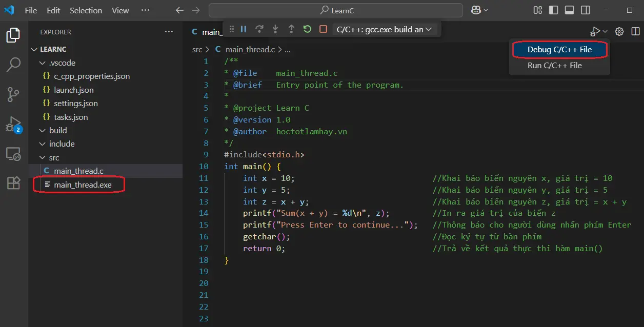Open the Copilot dropdown arrow
This screenshot has width=644, height=327.
pyautogui.click(x=486, y=10)
